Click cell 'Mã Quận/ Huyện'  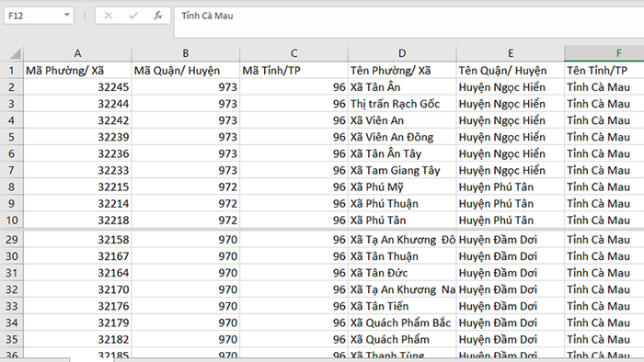(x=186, y=71)
